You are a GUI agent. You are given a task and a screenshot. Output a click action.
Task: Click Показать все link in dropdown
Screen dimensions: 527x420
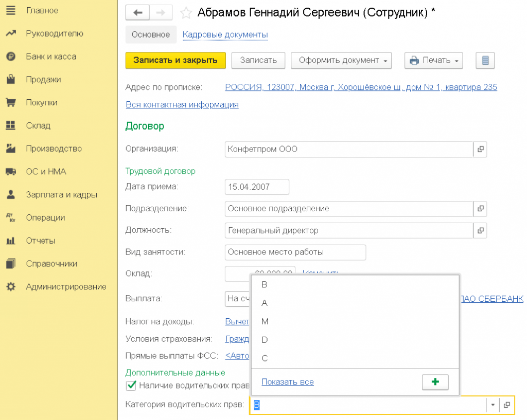(x=287, y=382)
